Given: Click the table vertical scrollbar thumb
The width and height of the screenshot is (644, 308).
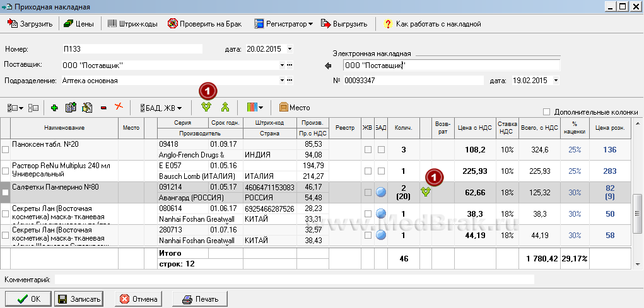Looking at the screenshot, I should [638, 213].
